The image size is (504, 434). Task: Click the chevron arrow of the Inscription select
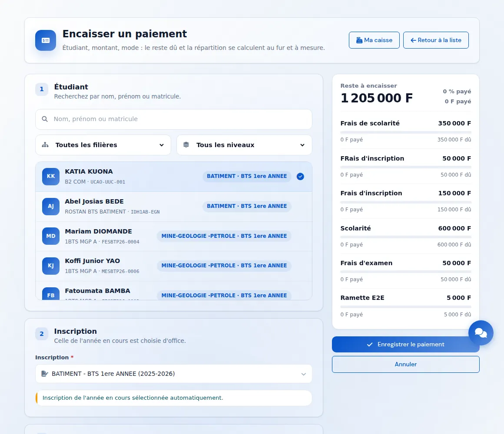point(303,374)
